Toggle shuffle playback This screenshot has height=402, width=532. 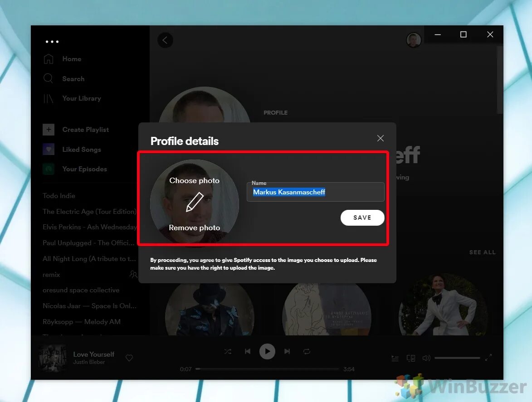228,352
